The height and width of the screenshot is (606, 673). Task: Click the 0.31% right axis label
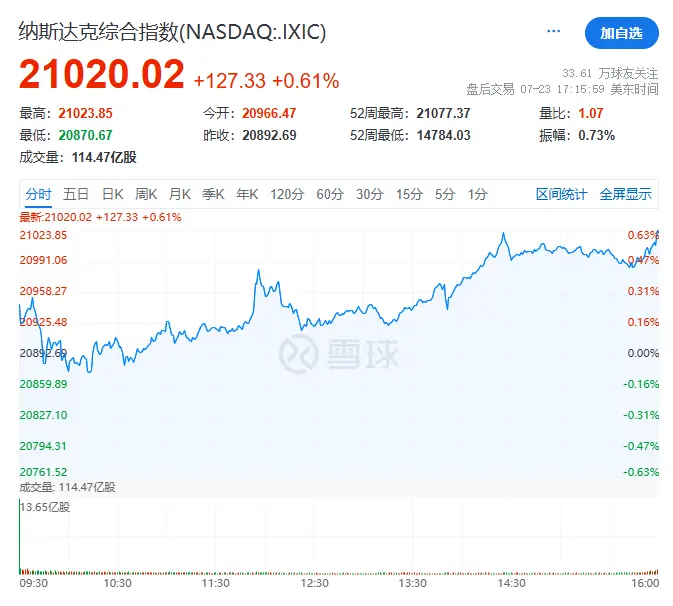[x=643, y=291]
